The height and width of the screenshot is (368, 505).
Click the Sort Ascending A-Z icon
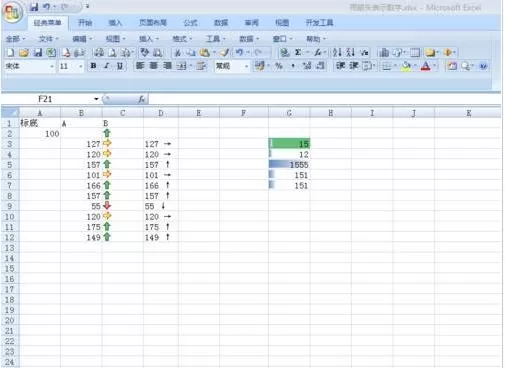(x=337, y=52)
